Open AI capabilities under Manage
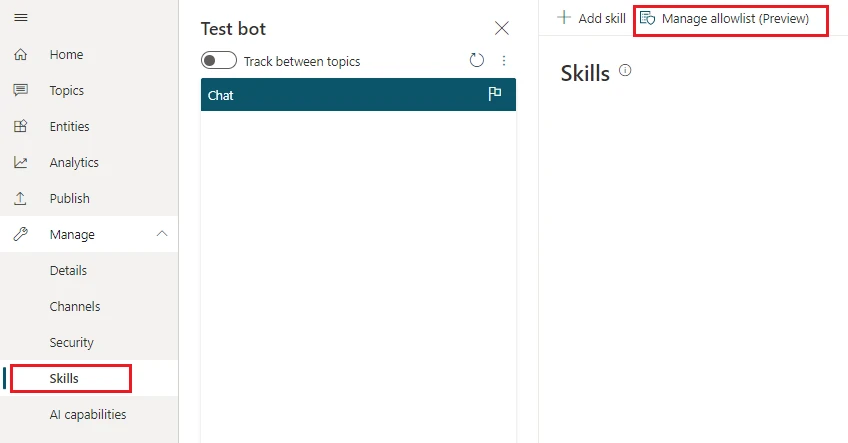 tap(89, 414)
